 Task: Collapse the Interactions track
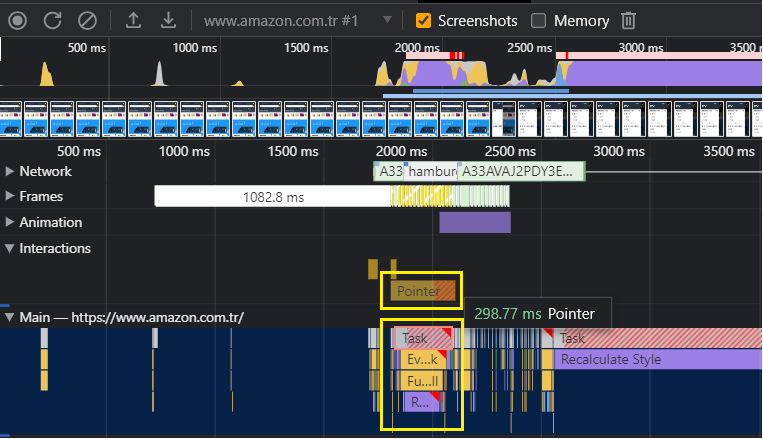click(x=10, y=248)
